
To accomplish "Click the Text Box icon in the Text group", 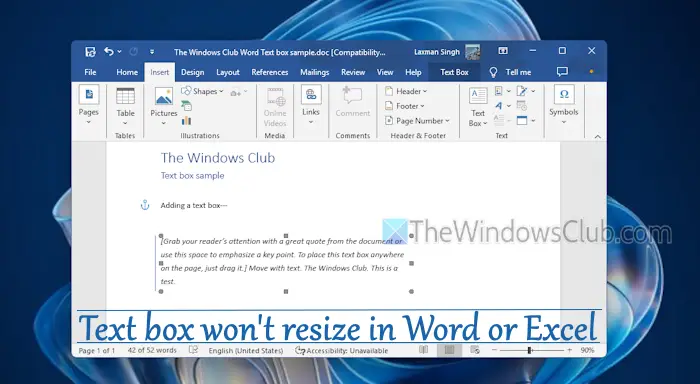I will click(x=478, y=96).
